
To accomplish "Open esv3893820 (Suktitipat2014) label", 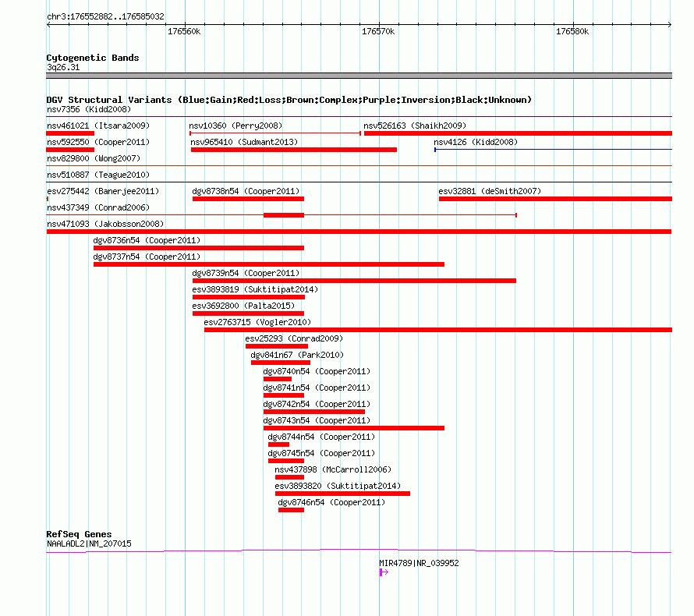I will pos(338,486).
